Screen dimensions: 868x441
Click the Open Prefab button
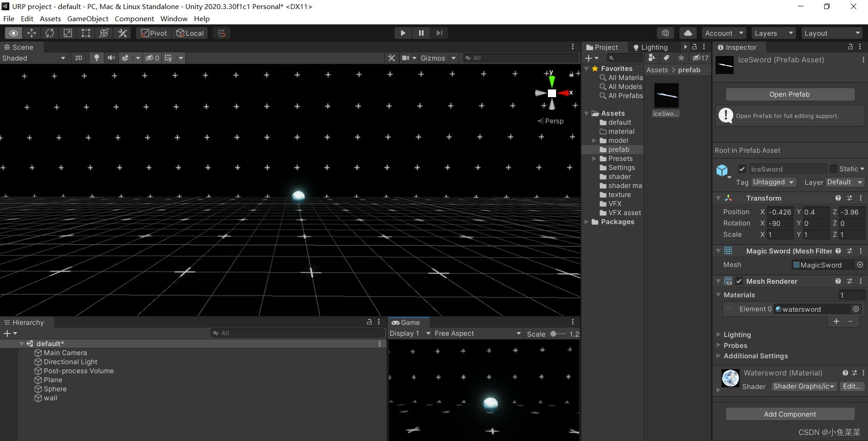[x=790, y=94]
